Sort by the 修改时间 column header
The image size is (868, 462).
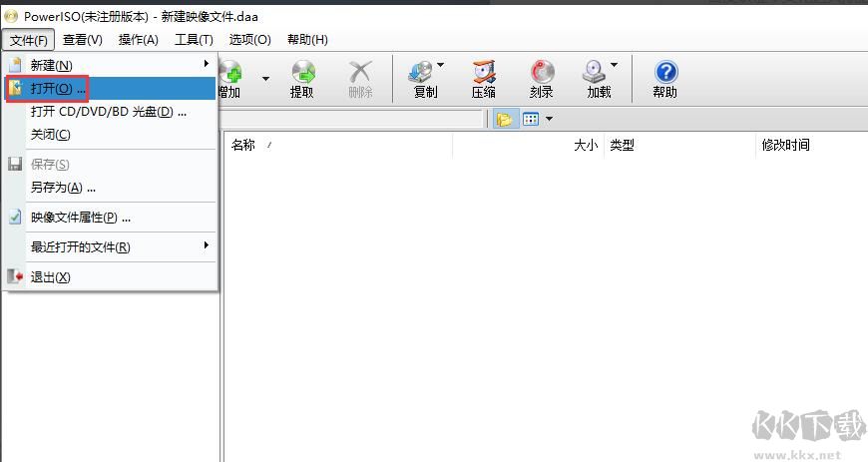coord(811,145)
